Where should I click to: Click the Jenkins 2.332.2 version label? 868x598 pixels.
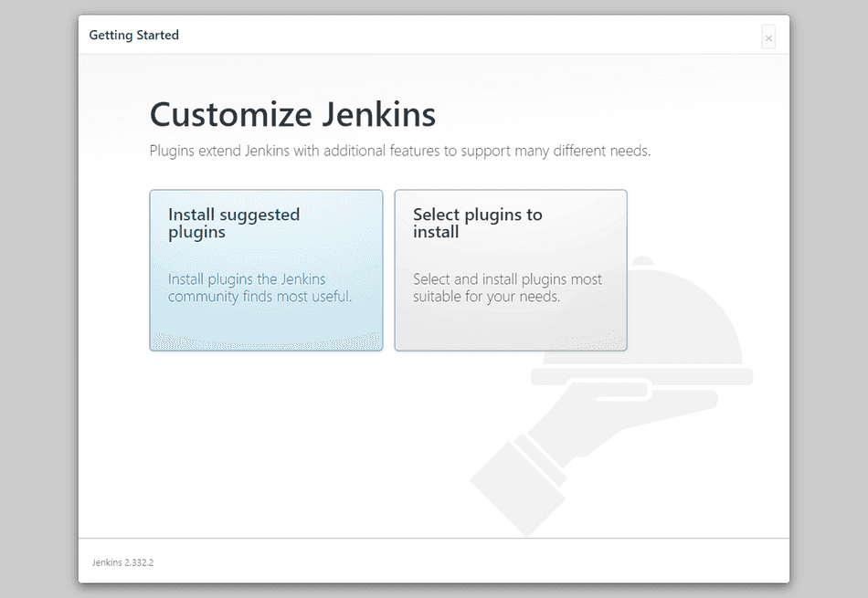(122, 562)
